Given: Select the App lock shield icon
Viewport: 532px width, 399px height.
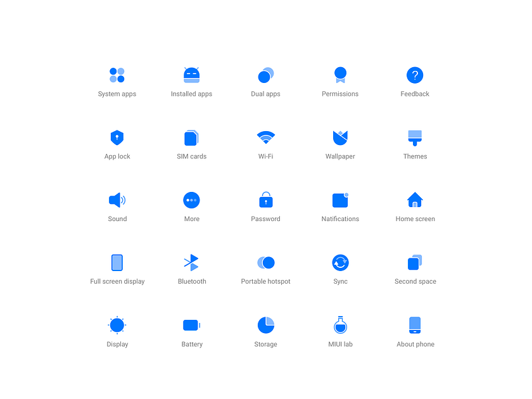Looking at the screenshot, I should pyautogui.click(x=117, y=137).
